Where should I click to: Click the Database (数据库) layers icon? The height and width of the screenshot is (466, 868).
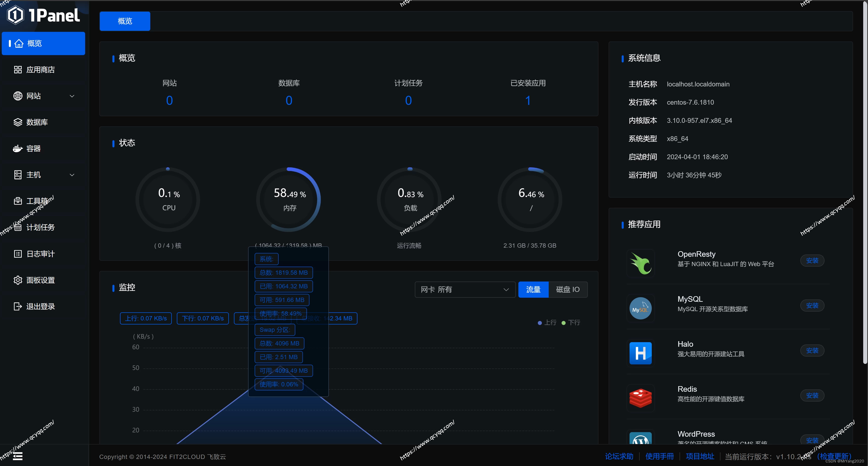(18, 122)
